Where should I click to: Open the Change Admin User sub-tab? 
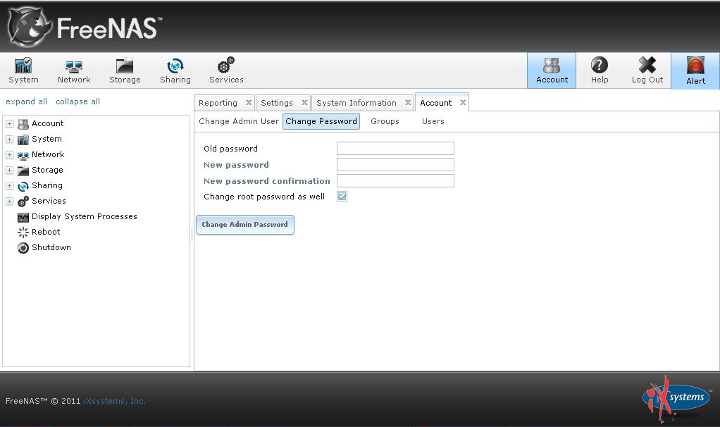point(238,121)
